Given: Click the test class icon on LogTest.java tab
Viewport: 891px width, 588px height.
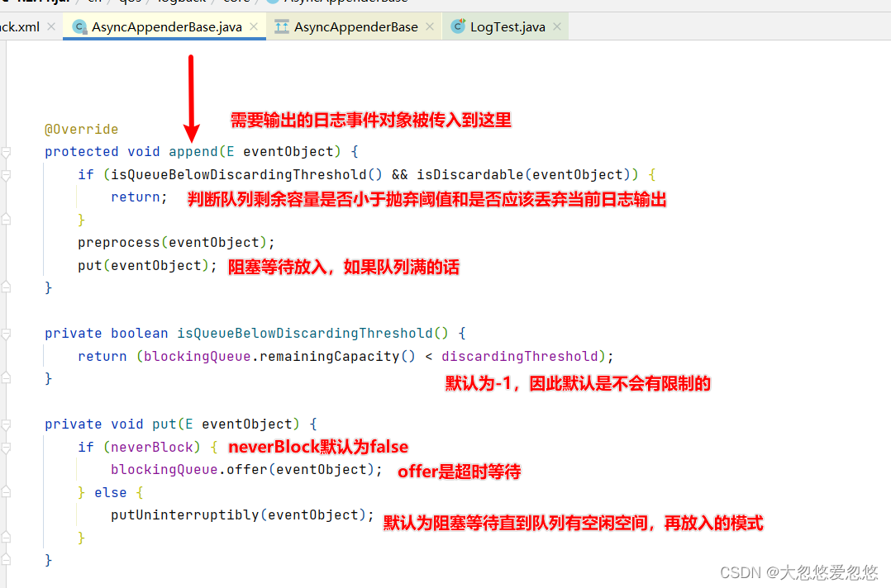Looking at the screenshot, I should click(x=458, y=26).
